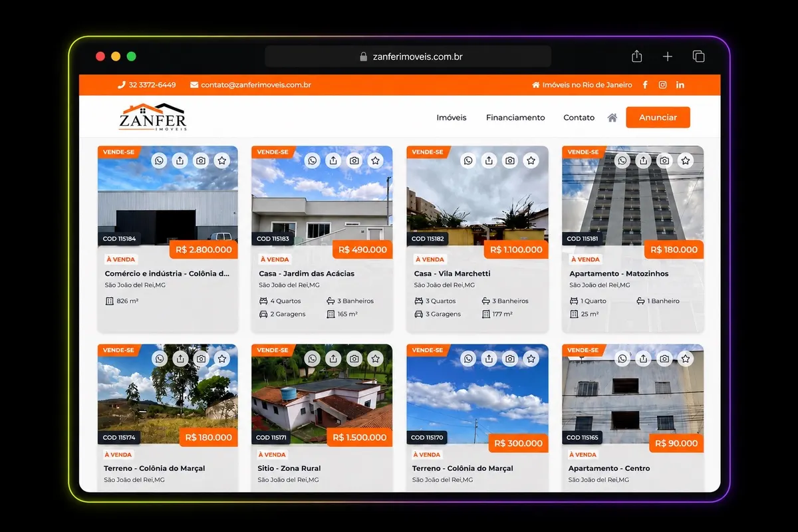Screen dimensions: 798x532
Task: Open Instagram profile icon in top bar
Action: click(662, 85)
